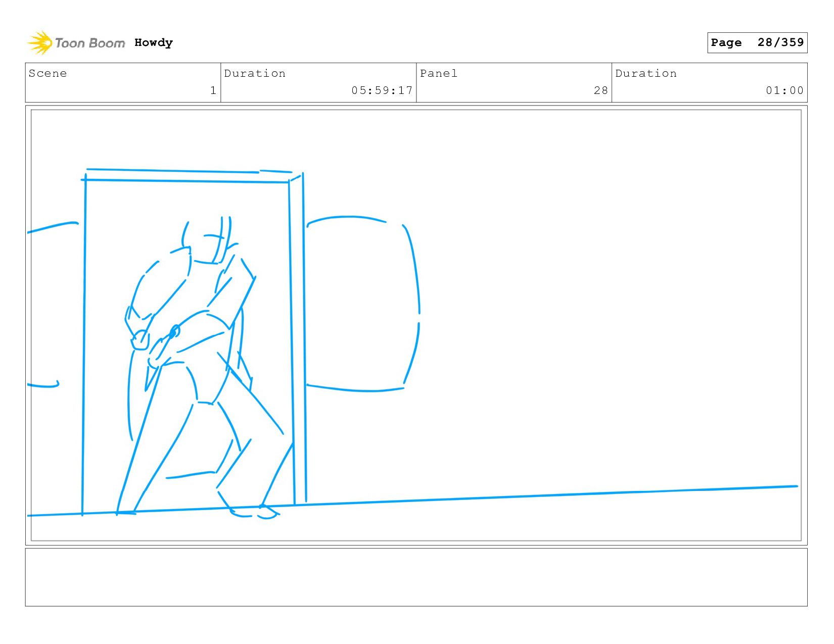Screen dimensions: 834x644
Task: Click scene duration value '05:59:17'
Action: tap(382, 90)
